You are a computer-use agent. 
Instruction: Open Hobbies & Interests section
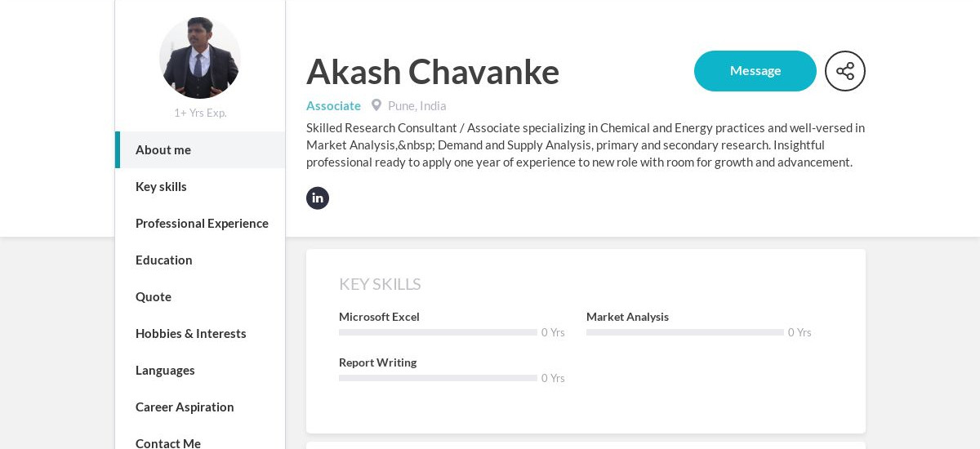(x=191, y=333)
